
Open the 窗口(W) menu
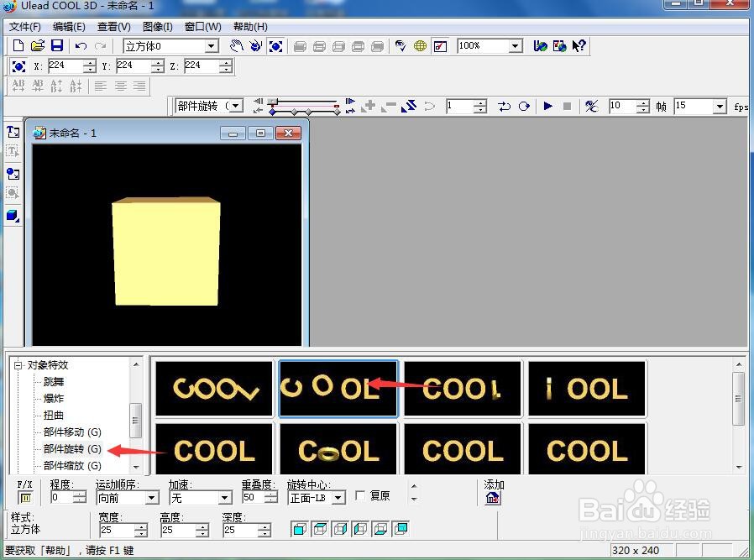coord(203,27)
